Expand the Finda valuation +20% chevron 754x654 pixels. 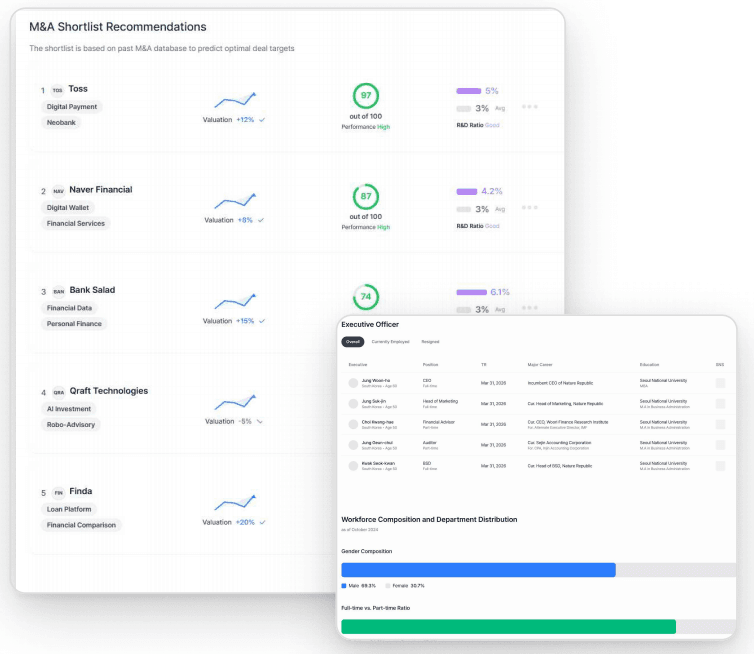[x=263, y=522]
